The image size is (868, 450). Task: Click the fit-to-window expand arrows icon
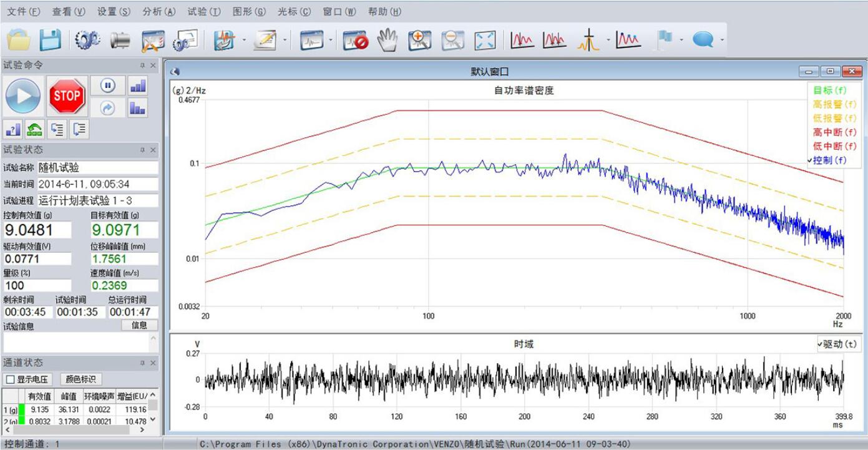click(x=485, y=40)
